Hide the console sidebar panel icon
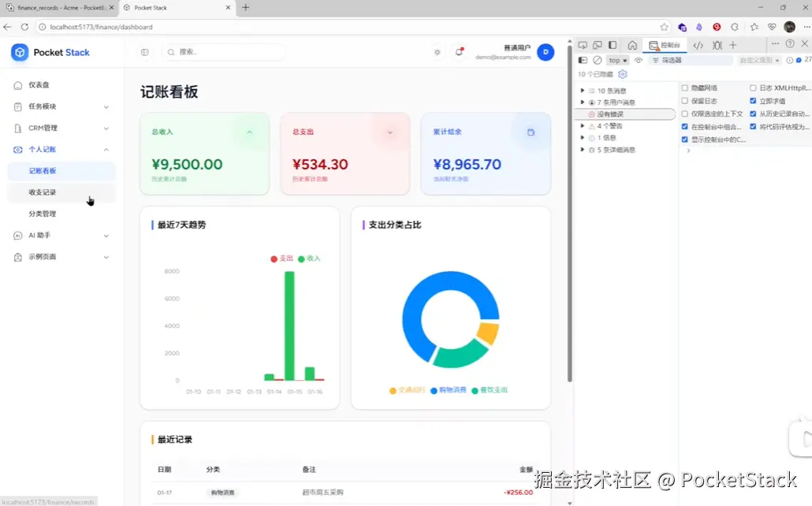 pos(583,60)
